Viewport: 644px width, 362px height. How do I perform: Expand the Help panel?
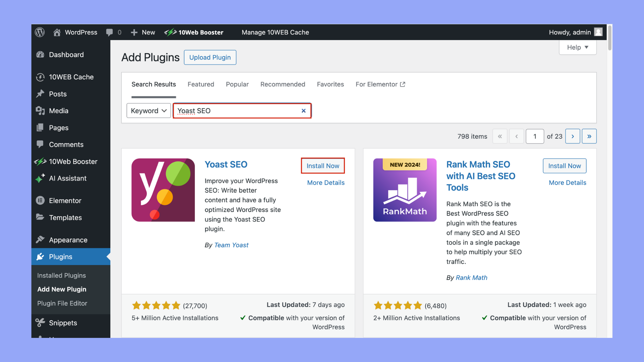(577, 47)
